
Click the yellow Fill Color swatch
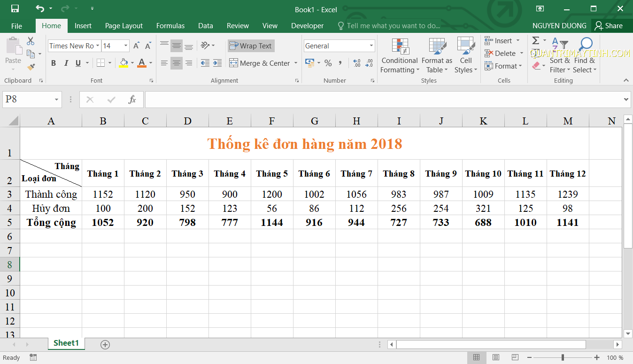coord(124,63)
